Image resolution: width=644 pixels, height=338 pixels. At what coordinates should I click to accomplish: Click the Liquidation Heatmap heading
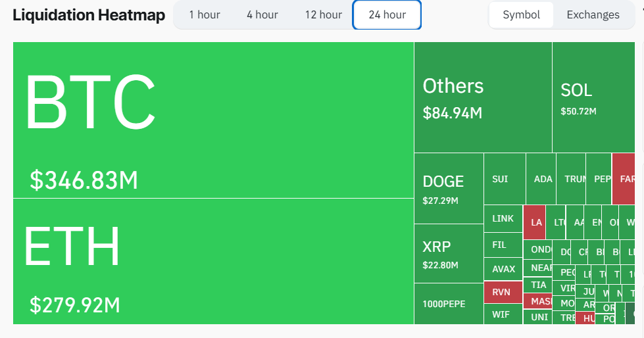pyautogui.click(x=89, y=16)
